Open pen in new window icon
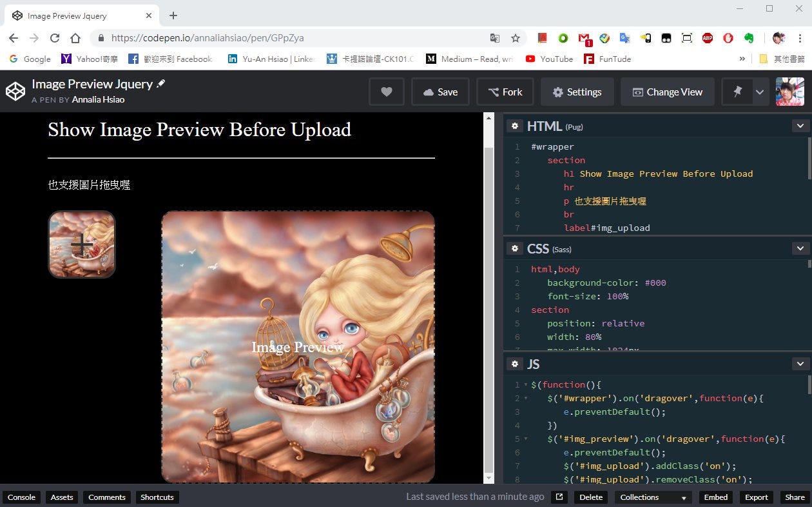Screen dimensions: 812x507 (x=559, y=497)
